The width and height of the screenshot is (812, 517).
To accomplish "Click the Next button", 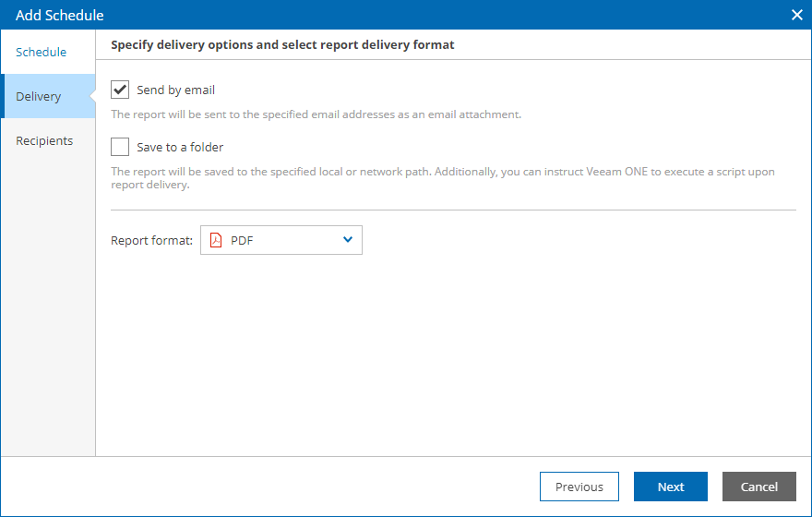I will coord(671,487).
